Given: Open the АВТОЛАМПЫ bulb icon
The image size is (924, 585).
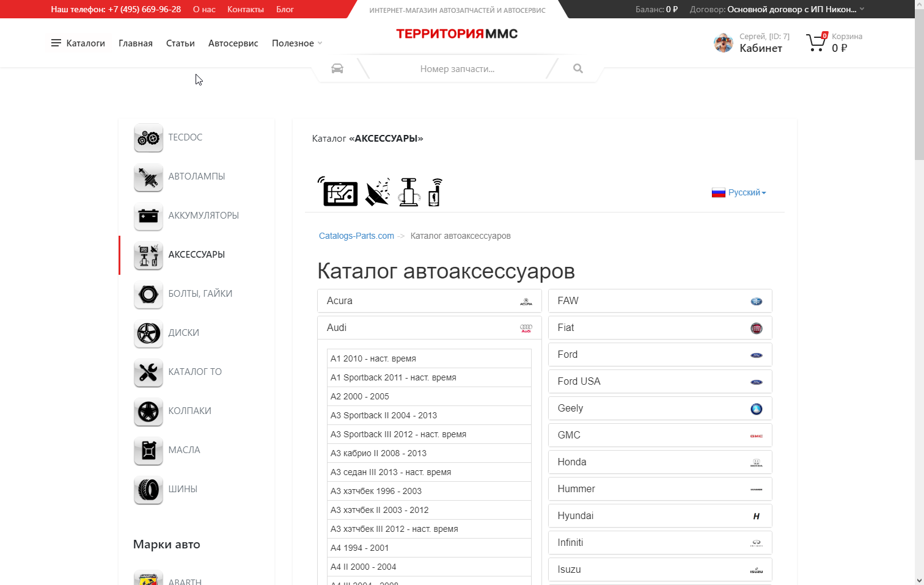Looking at the screenshot, I should point(148,177).
